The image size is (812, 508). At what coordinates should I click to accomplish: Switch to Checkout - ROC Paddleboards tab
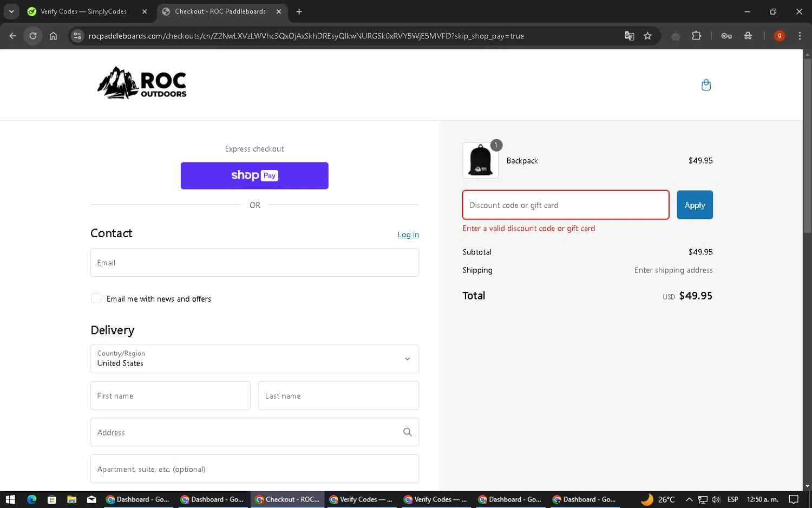[221, 11]
